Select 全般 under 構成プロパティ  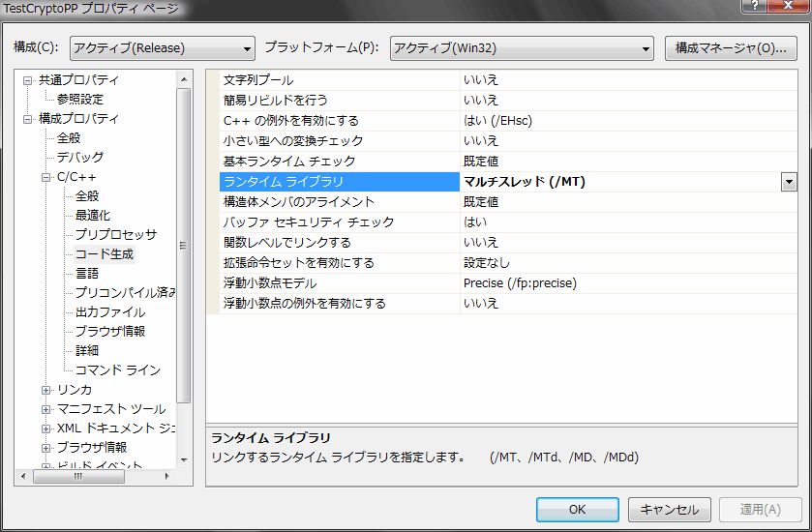[x=69, y=137]
